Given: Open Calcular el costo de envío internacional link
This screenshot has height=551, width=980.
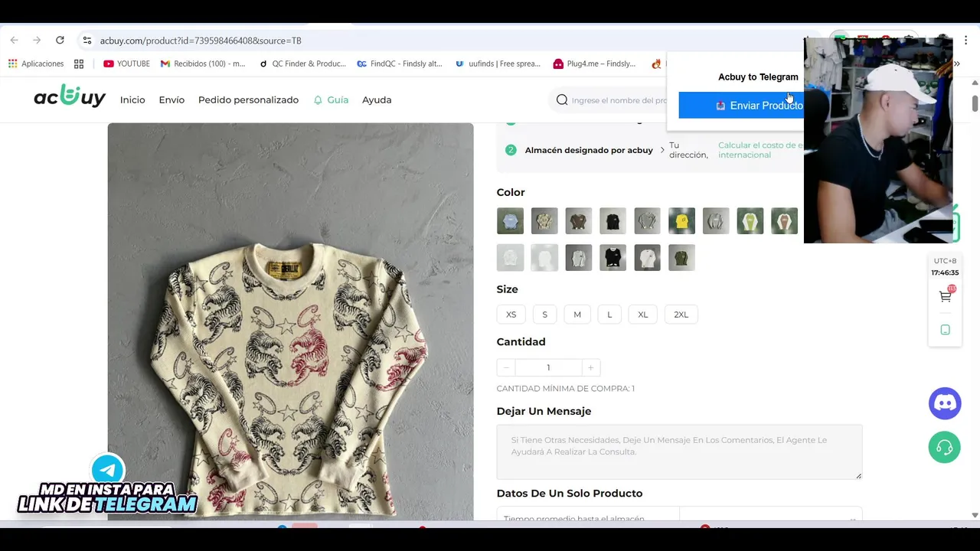Looking at the screenshot, I should pyautogui.click(x=760, y=150).
